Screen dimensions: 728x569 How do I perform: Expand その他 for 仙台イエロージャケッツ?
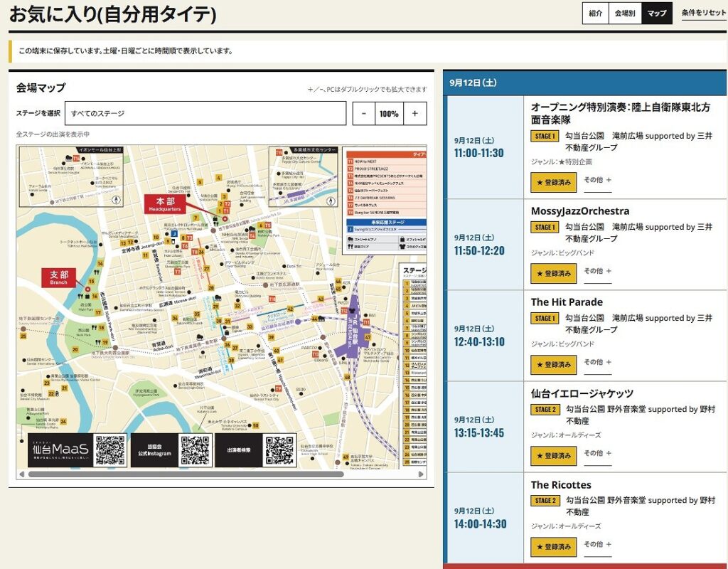(597, 453)
